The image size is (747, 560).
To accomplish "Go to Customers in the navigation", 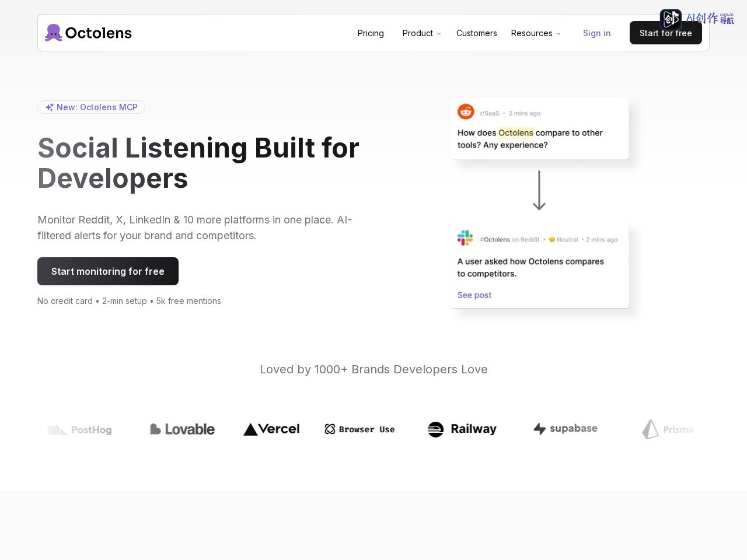I will [x=477, y=33].
